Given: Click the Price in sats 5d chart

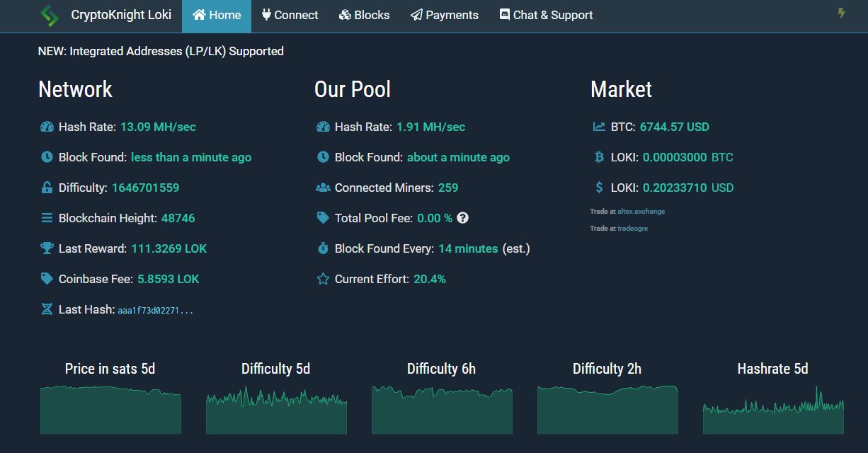Looking at the screenshot, I should pyautogui.click(x=110, y=409).
